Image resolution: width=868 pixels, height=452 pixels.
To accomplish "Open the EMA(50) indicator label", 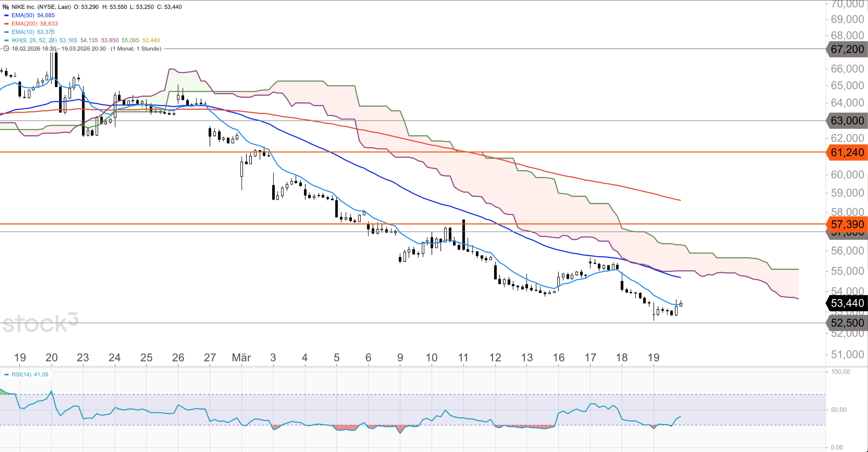I will point(23,15).
